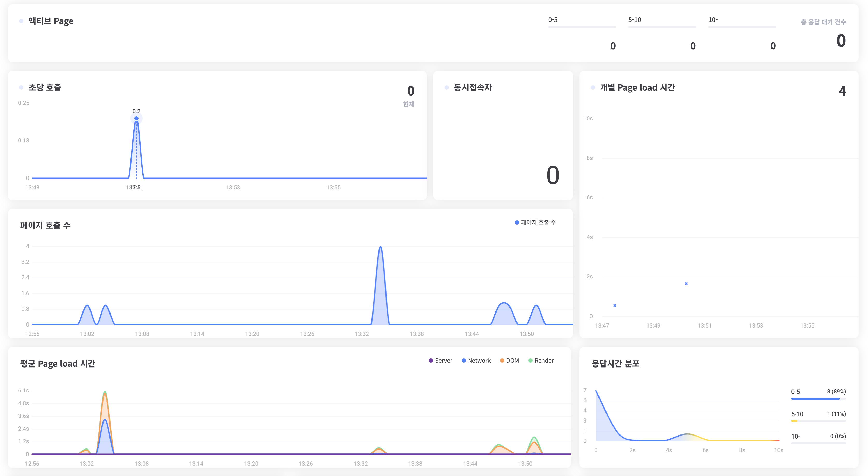Click the 10- distribution bar at bottom

click(x=818, y=443)
